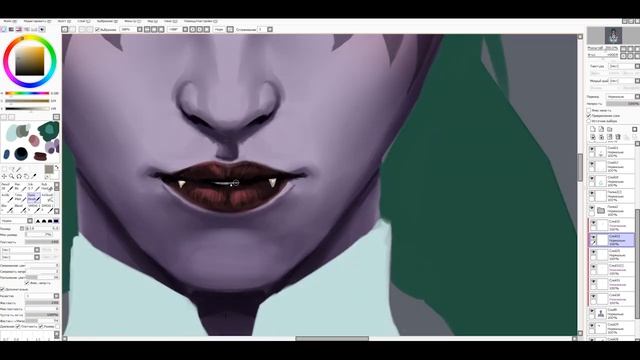Toggle advanced settings checkbox

tap(2, 289)
